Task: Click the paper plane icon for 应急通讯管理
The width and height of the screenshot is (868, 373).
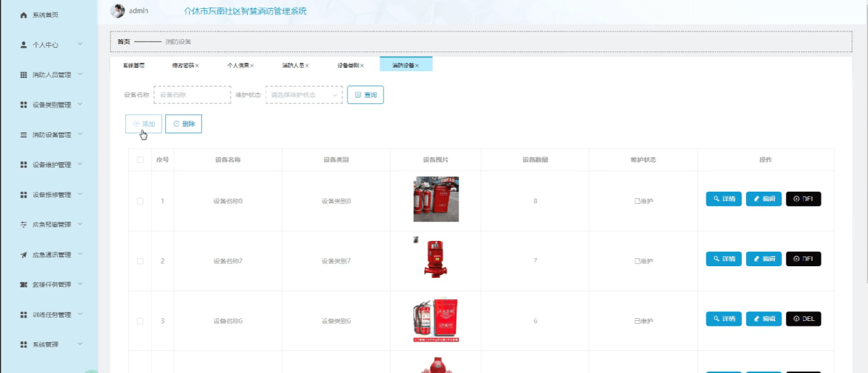Action: click(23, 255)
